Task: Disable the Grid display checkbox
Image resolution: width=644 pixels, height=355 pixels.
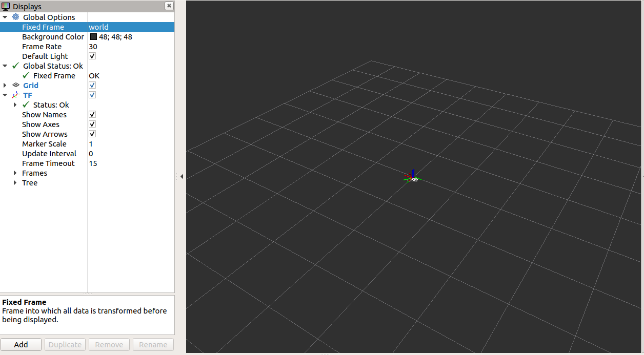Action: pyautogui.click(x=92, y=85)
